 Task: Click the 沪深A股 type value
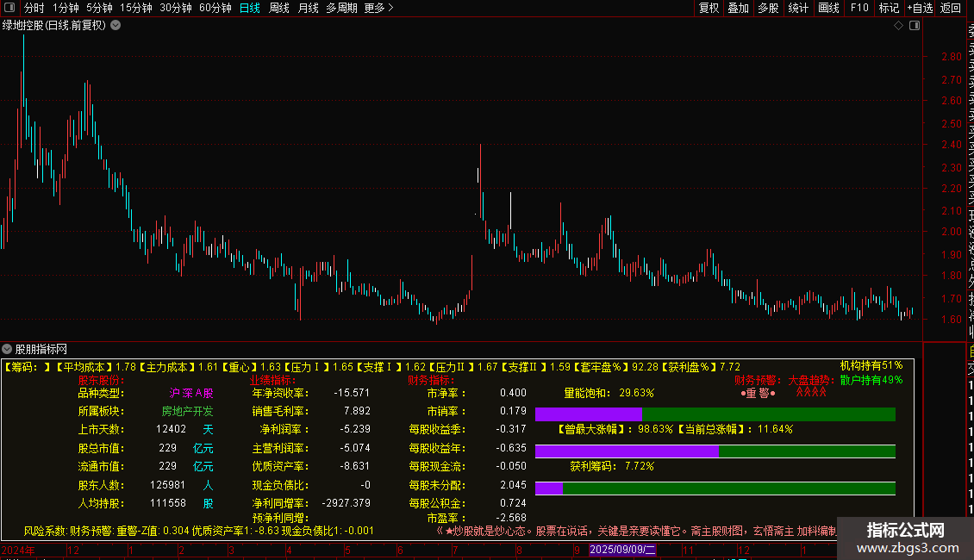click(x=191, y=393)
